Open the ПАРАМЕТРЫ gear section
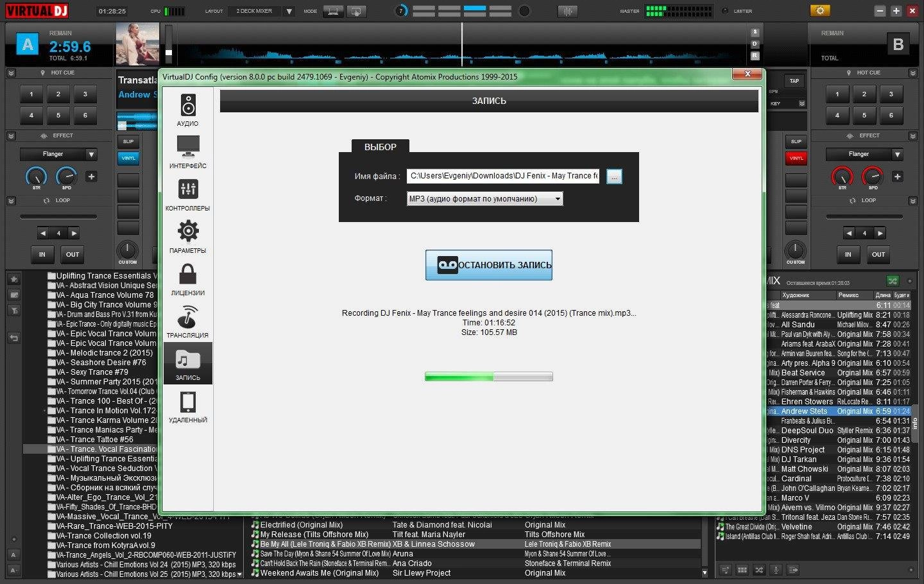924x584 pixels. [x=187, y=237]
